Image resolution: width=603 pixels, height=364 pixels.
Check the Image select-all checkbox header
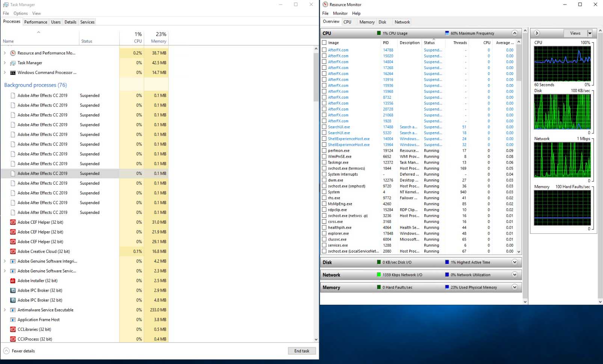point(324,43)
